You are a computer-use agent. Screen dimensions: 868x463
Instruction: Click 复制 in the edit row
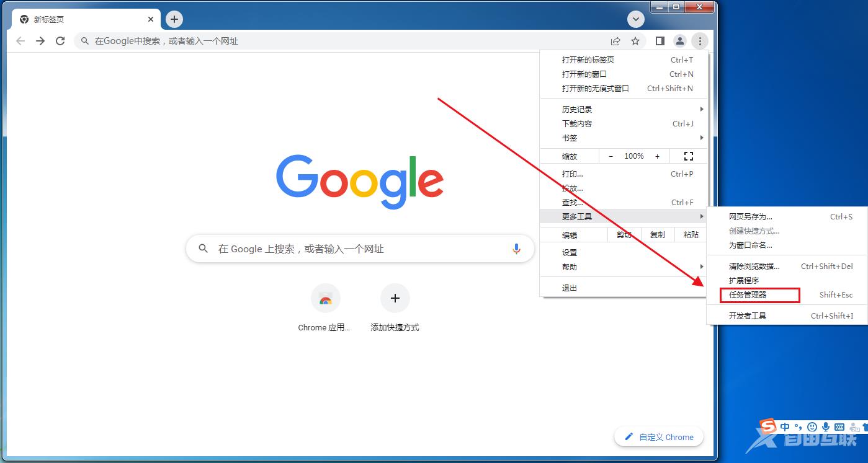tap(657, 235)
